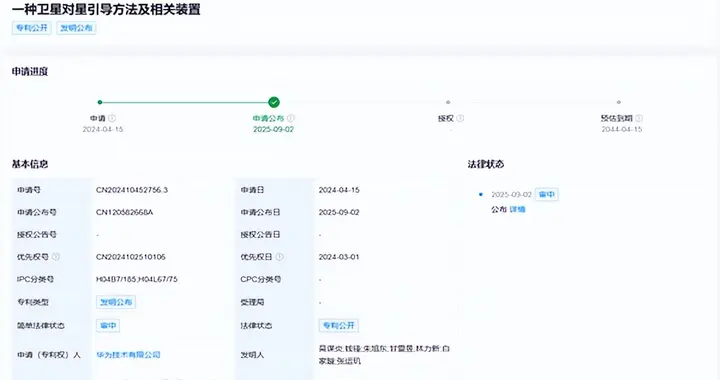Click the info icon beside 申请 step
The height and width of the screenshot is (380, 720).
click(x=112, y=118)
